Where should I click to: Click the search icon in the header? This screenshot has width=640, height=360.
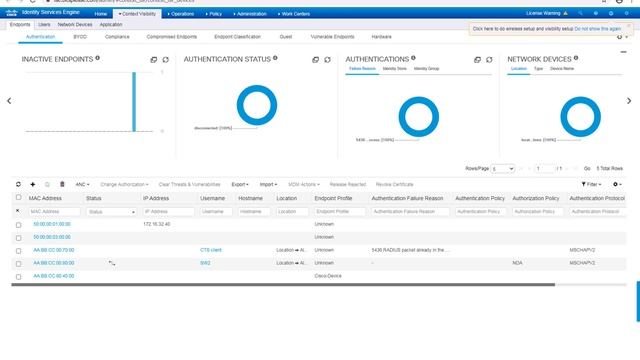click(580, 13)
